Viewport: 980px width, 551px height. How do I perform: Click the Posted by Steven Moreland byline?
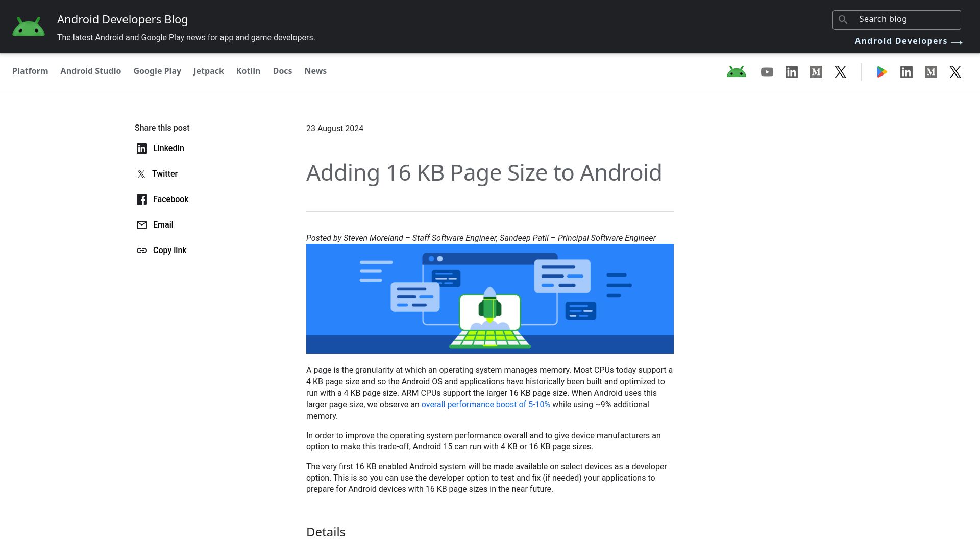click(481, 238)
